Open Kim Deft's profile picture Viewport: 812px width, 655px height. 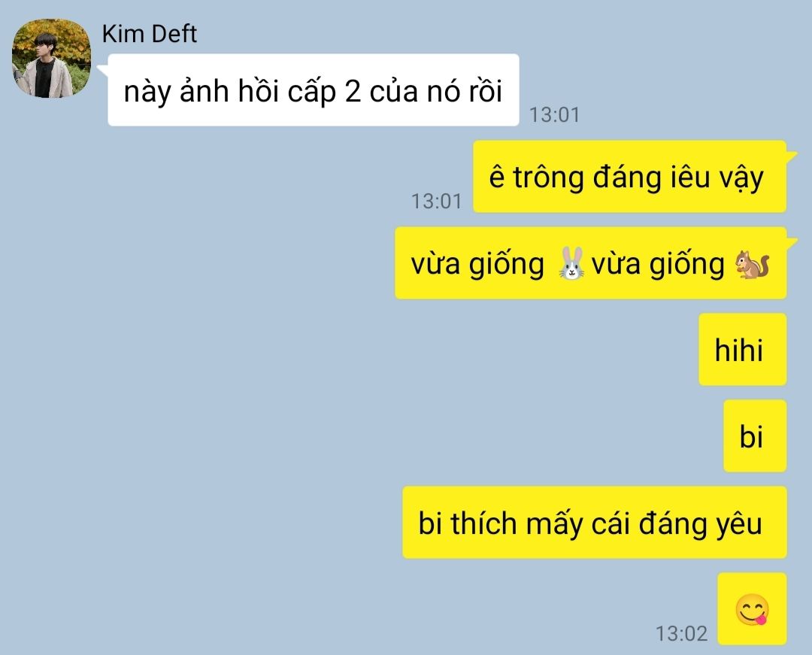(x=51, y=58)
